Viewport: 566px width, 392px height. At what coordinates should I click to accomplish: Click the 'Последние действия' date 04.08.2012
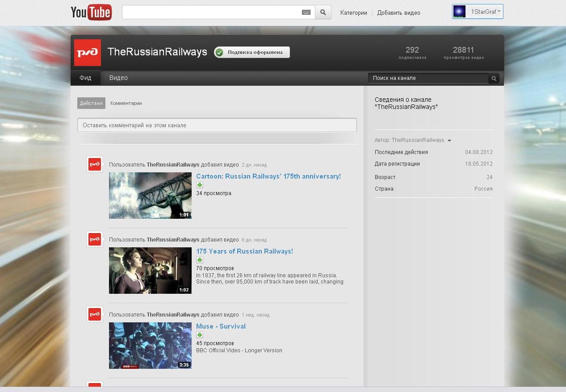point(478,152)
